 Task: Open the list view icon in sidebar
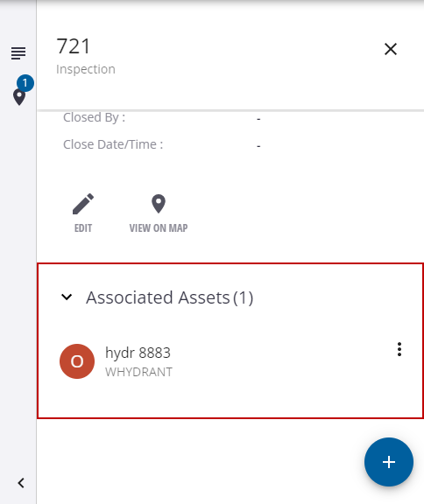18,53
